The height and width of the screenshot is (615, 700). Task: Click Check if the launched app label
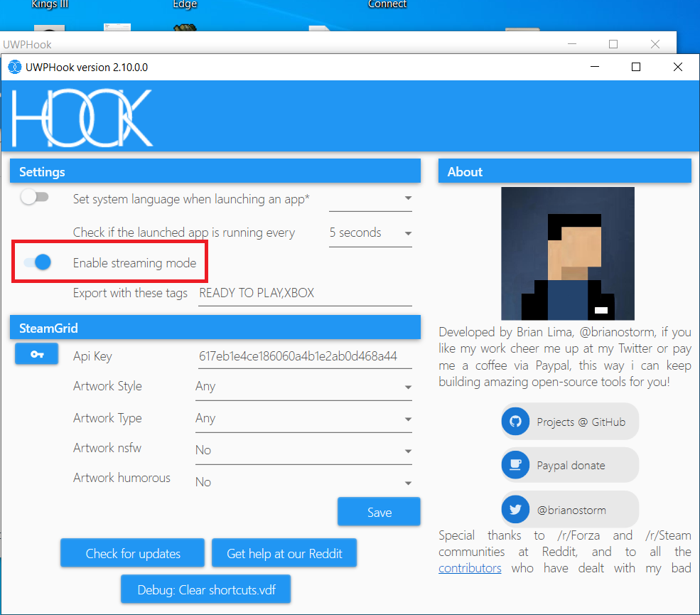tap(183, 232)
